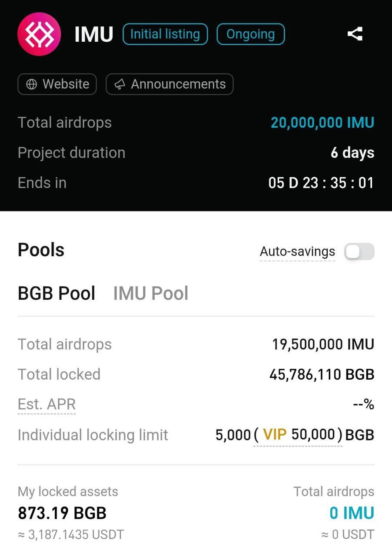Click the 20,000,000 IMU total airdrops value
The height and width of the screenshot is (556, 392).
(322, 123)
